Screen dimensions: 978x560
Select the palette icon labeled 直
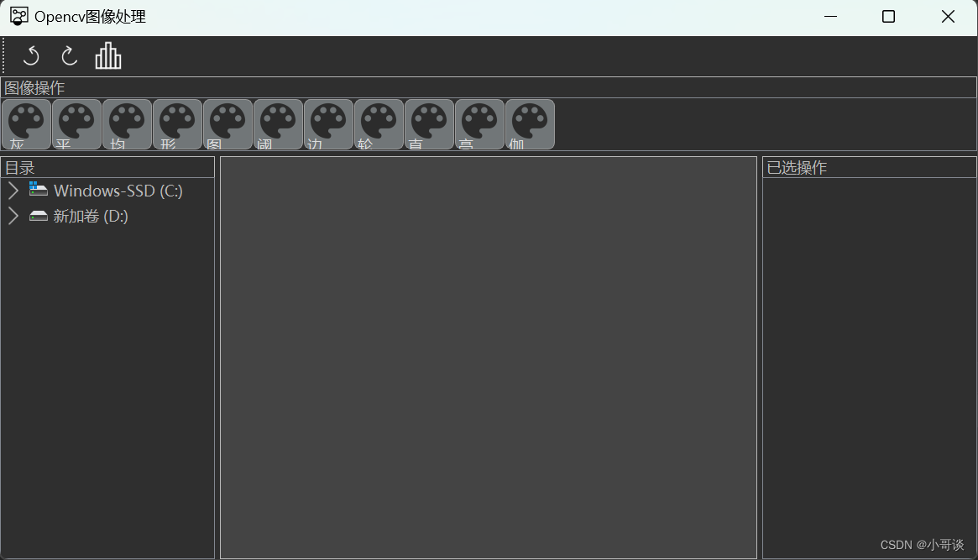(429, 125)
